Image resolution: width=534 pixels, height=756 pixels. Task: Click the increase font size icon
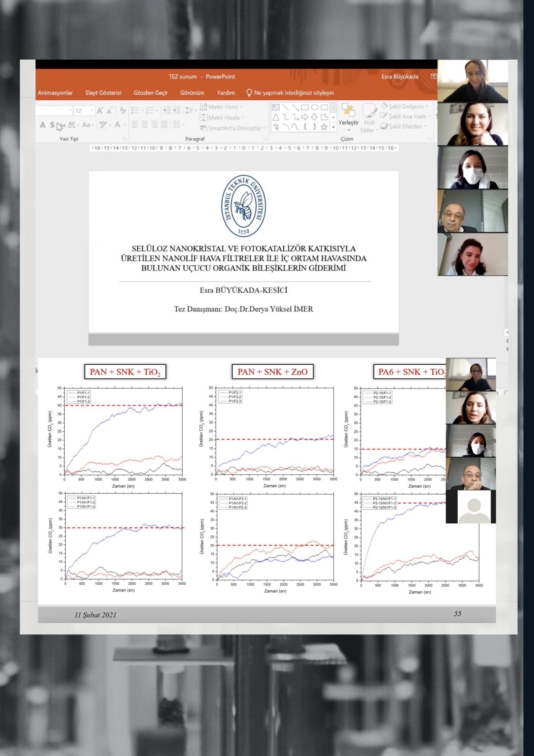click(100, 111)
